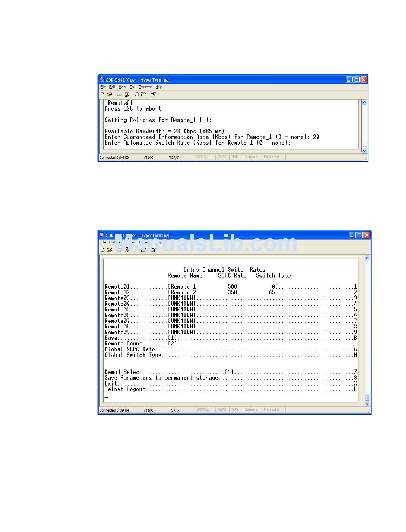The height and width of the screenshot is (532, 406).
Task: Click 'CAPS' indicator in Setting Policies window
Action: pyautogui.click(x=222, y=157)
